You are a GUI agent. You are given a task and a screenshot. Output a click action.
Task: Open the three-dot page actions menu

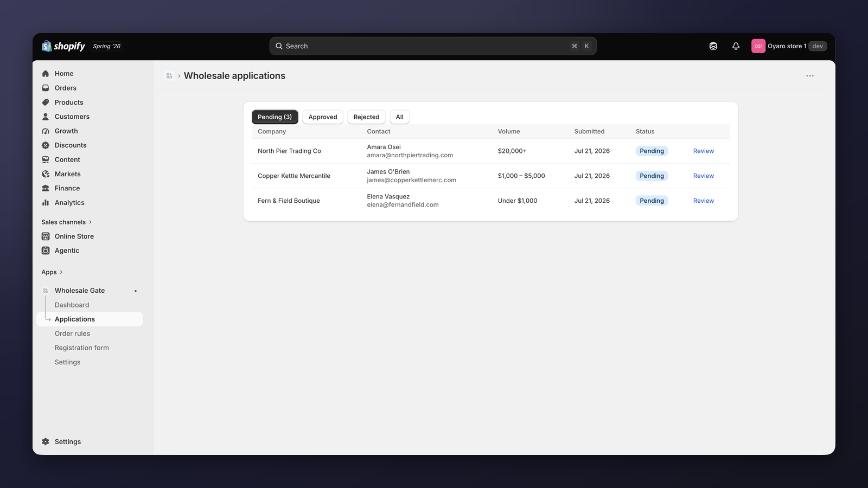810,76
